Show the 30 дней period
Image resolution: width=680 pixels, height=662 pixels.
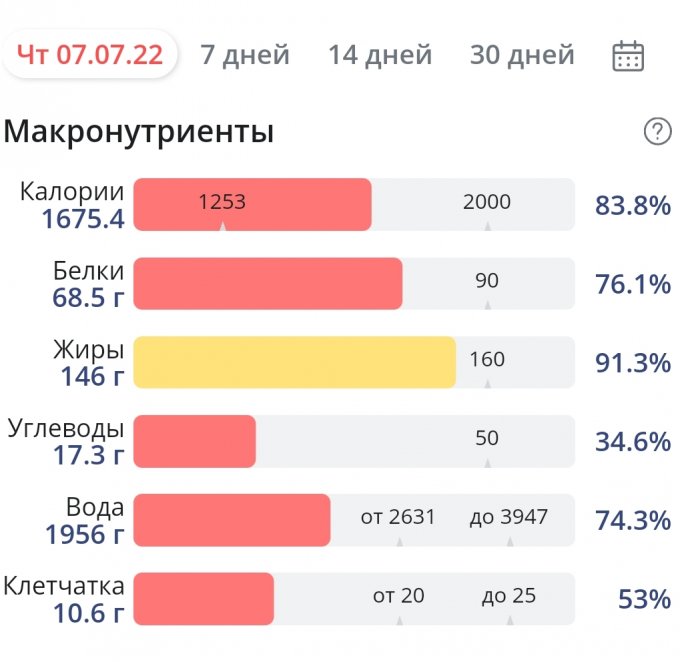click(x=522, y=54)
